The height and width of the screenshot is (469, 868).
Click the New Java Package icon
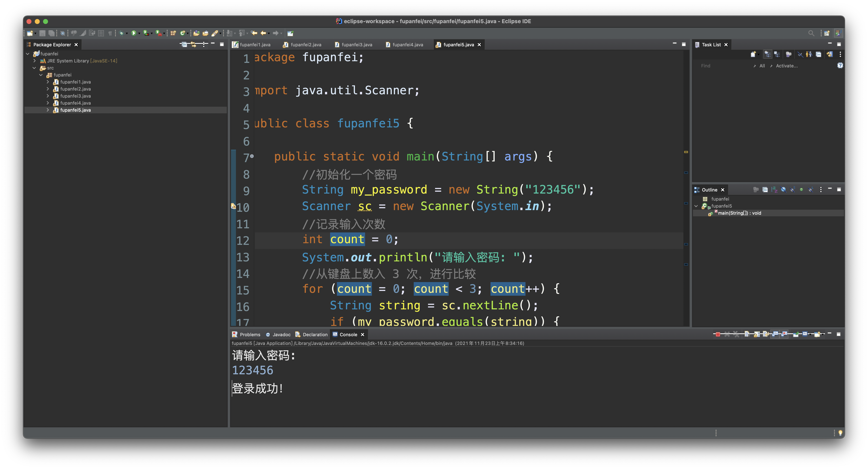coord(173,33)
